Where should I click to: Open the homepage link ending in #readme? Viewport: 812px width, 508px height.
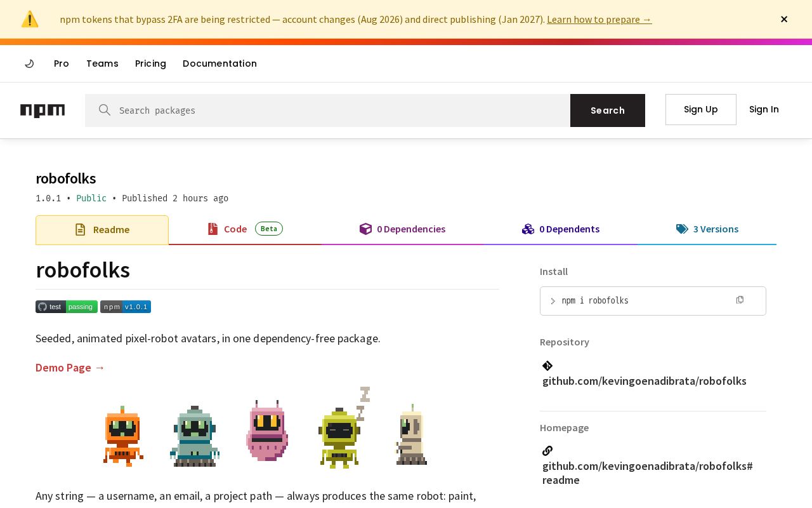648,473
